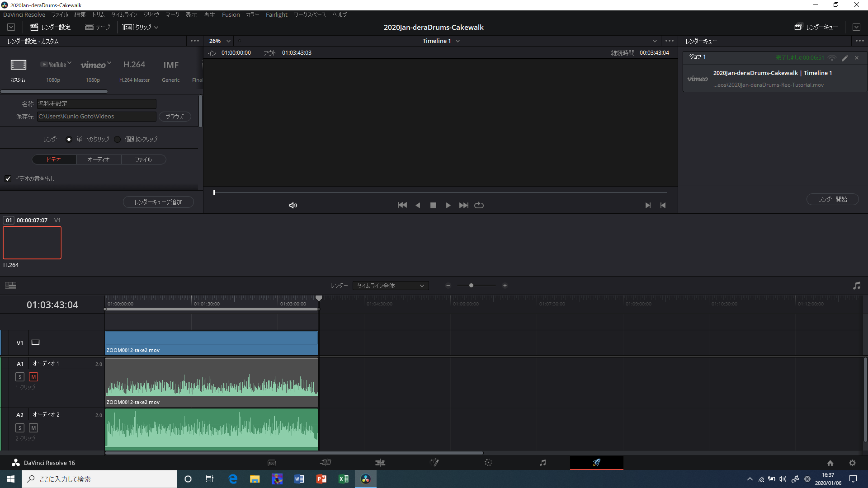Jump to first frame in viewer
This screenshot has height=488, width=868.
tap(402, 205)
